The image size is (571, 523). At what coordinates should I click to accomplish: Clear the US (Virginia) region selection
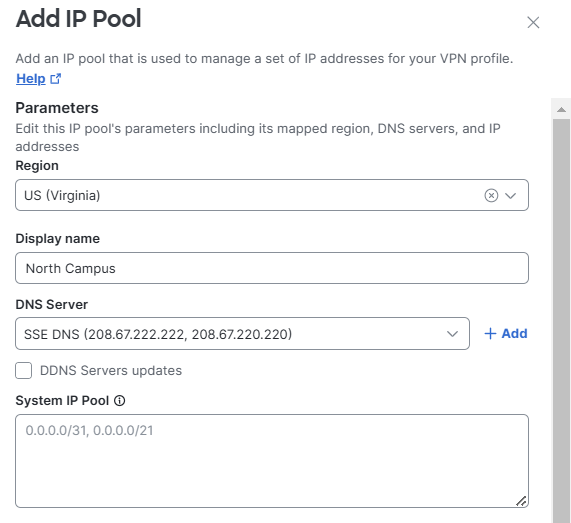pos(491,196)
